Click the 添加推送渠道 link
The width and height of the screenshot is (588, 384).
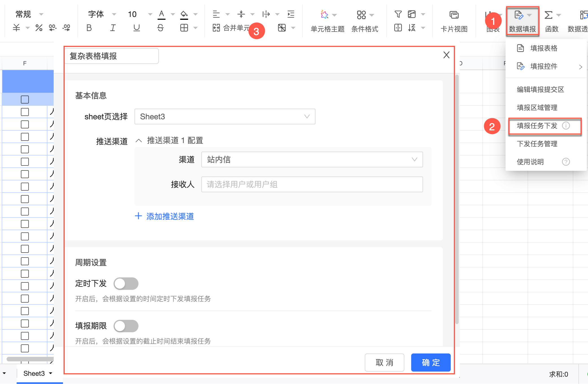[x=164, y=216]
